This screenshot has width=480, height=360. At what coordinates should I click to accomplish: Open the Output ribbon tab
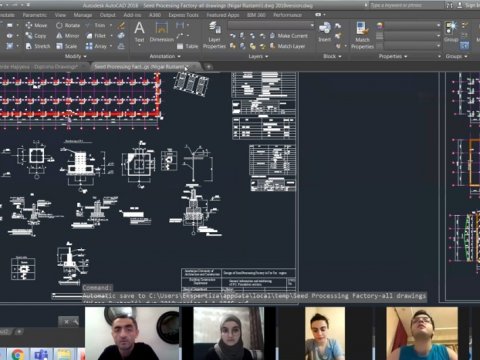click(x=108, y=15)
